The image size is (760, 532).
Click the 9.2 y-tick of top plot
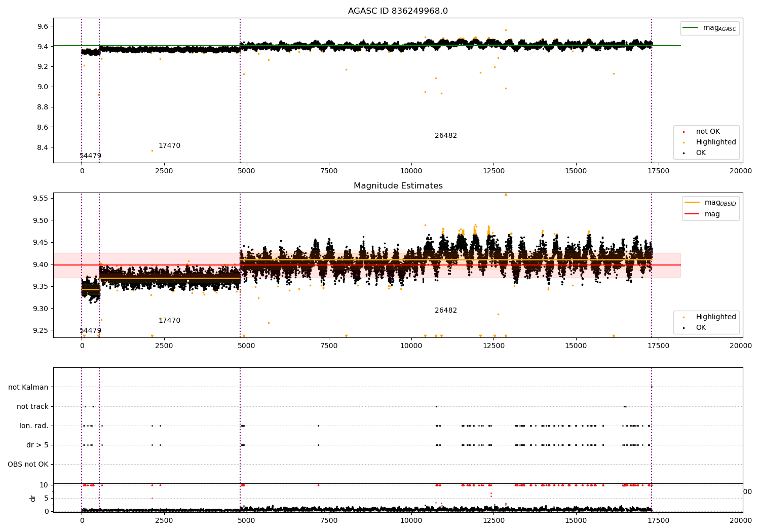[42, 67]
